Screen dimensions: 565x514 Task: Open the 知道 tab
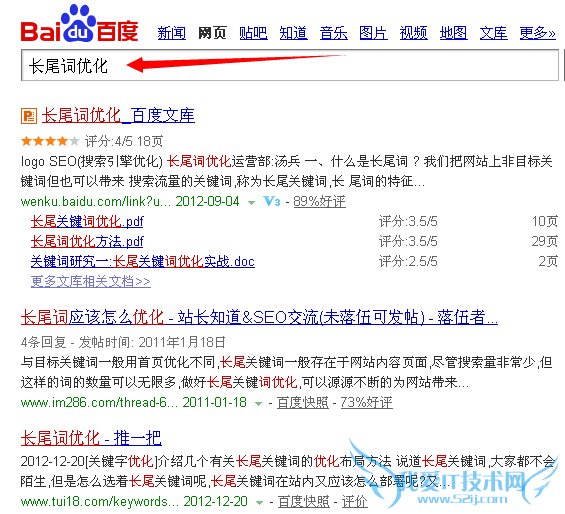[293, 33]
